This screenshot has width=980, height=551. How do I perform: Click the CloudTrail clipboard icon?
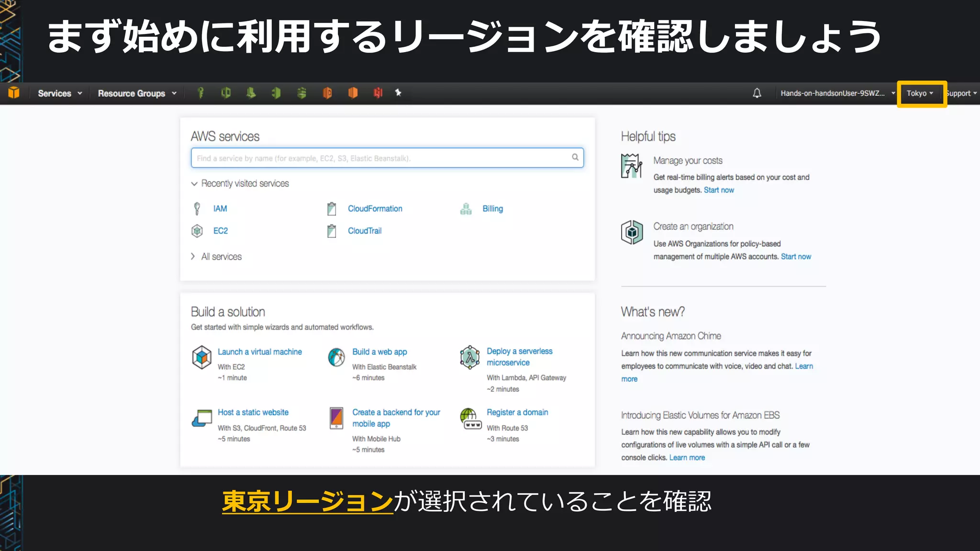click(x=332, y=231)
